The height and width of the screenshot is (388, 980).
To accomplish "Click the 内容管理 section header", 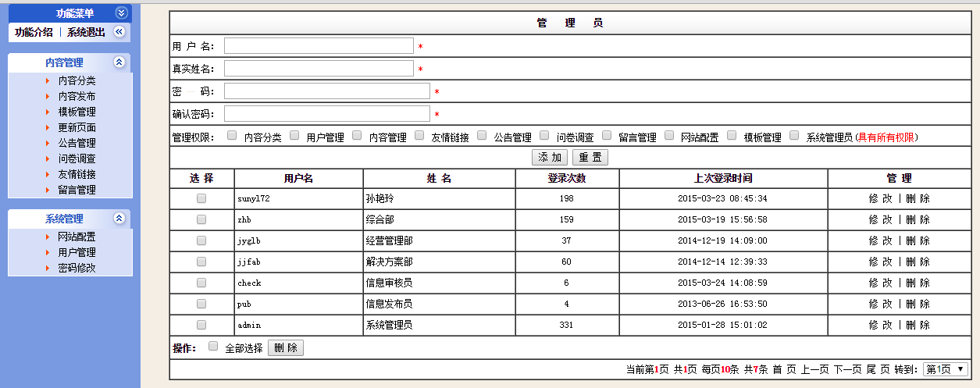I will (x=64, y=62).
